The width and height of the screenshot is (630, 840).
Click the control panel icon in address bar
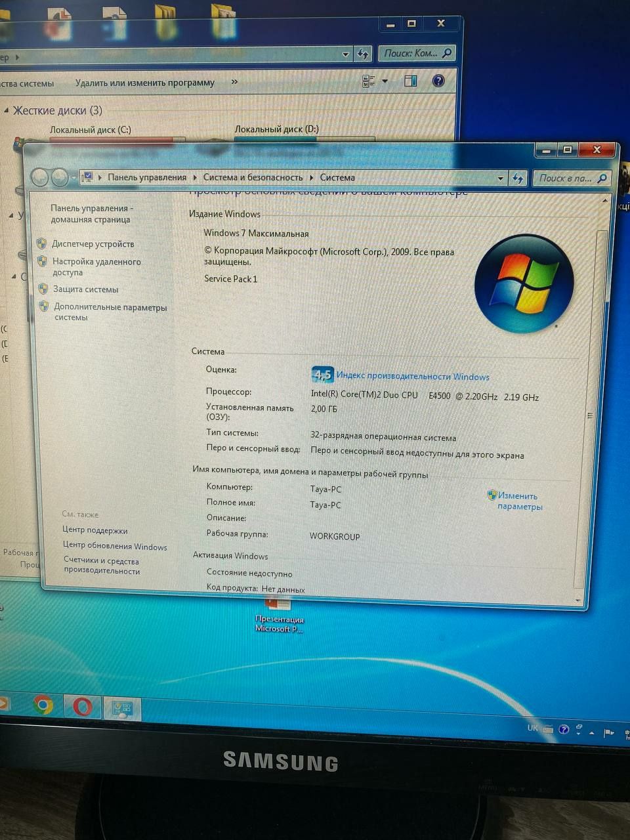[87, 177]
